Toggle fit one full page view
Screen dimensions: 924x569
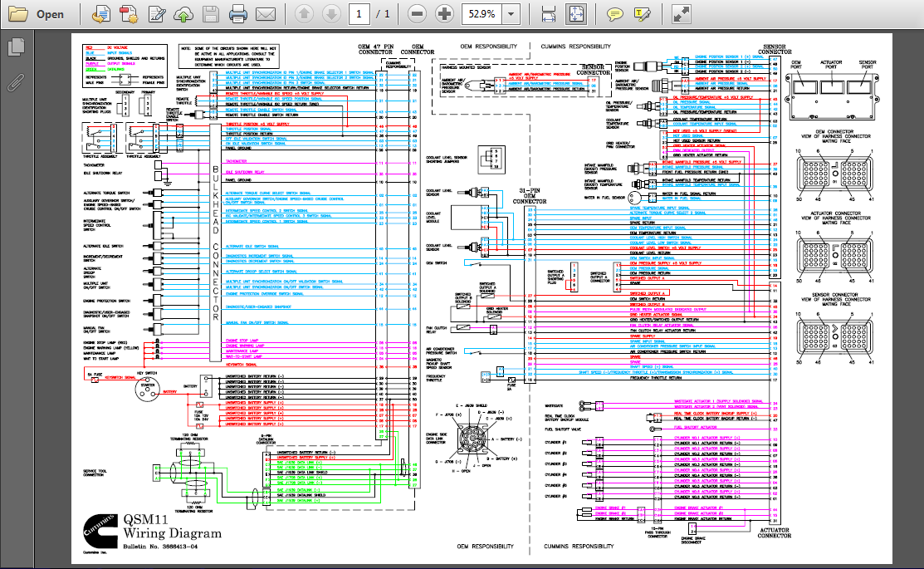coord(575,14)
